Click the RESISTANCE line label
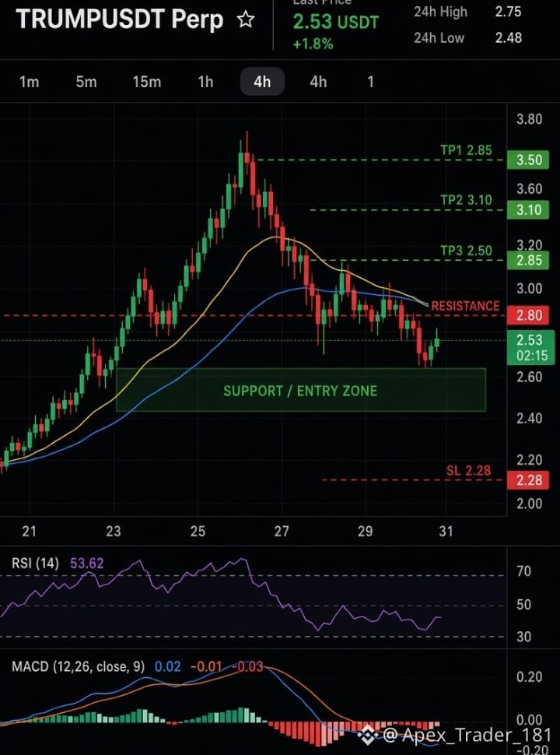Screen dimensions: 560x755 [x=465, y=306]
